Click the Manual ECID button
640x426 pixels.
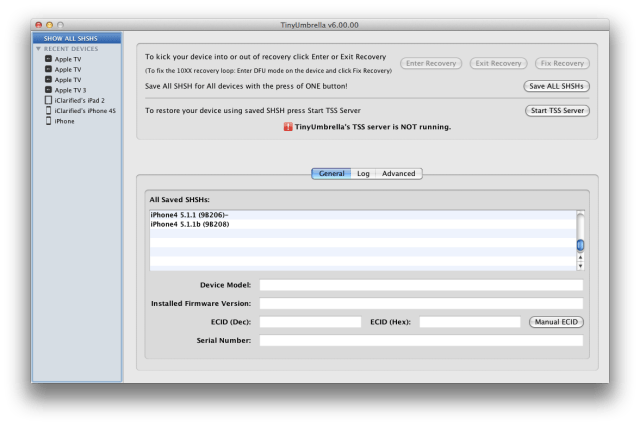(x=555, y=322)
